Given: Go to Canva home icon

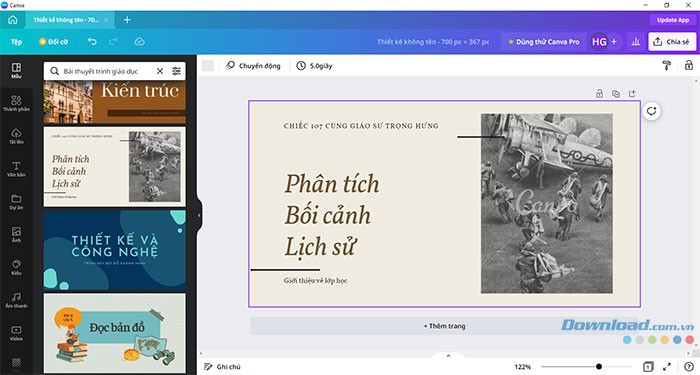Looking at the screenshot, I should point(12,20).
